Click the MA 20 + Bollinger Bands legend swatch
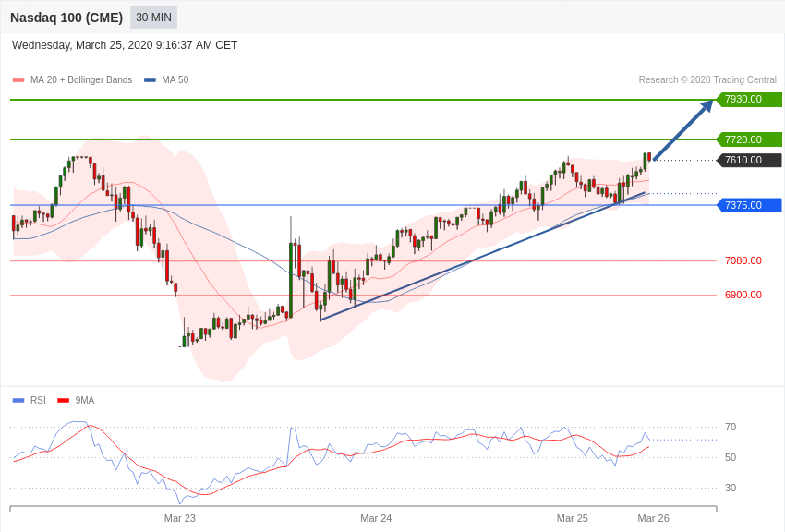Screen dimensions: 785x532 (x=18, y=80)
